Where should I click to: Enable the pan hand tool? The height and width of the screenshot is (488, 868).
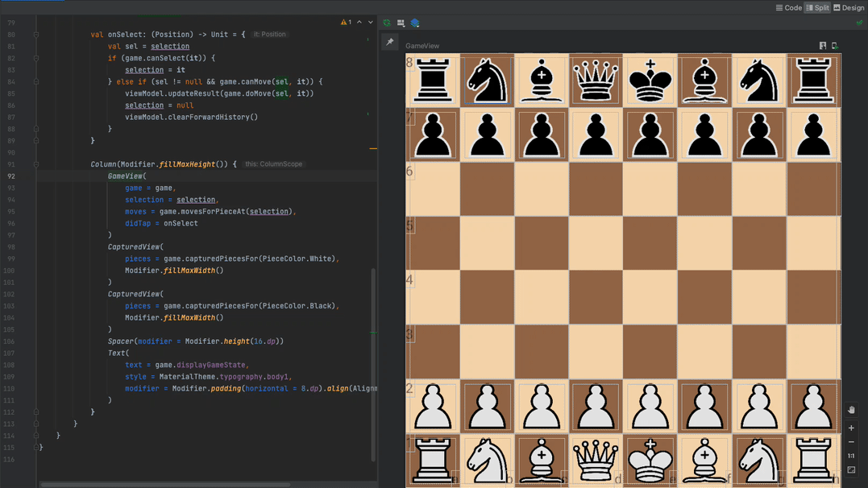851,410
